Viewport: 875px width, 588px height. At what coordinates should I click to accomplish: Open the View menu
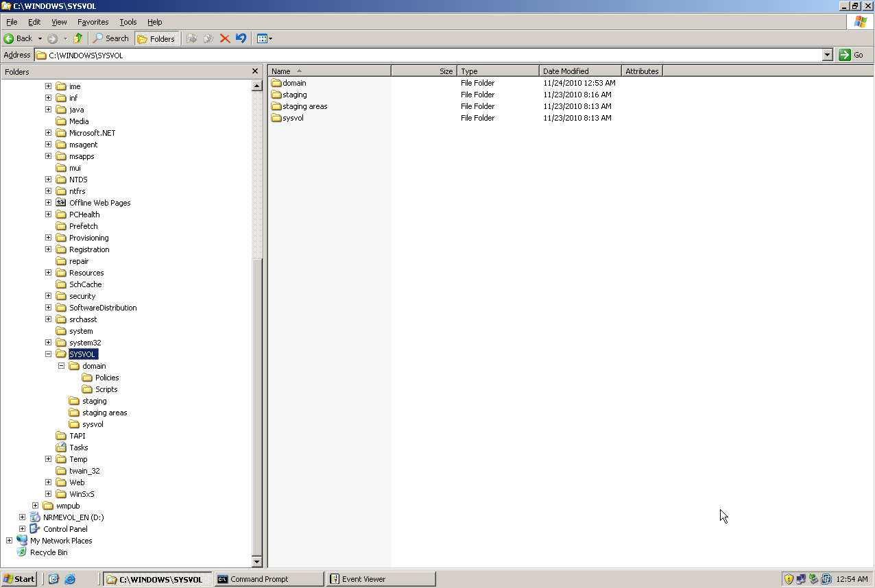point(59,22)
